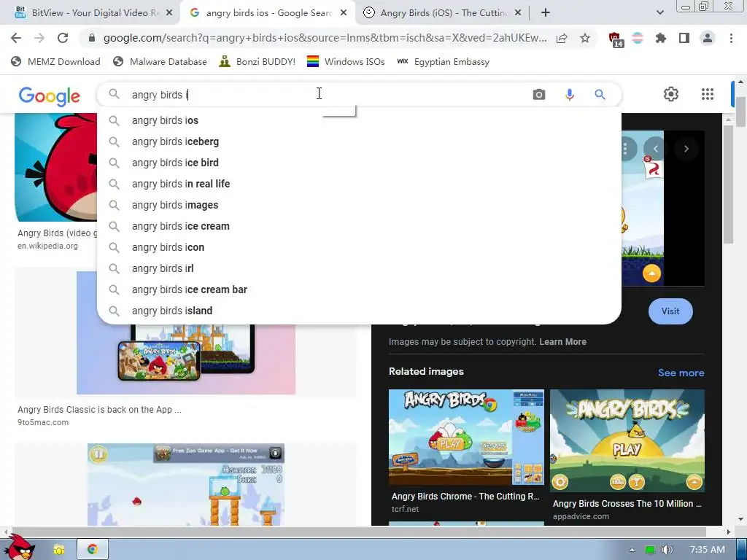Go to next image with right chevron

pyautogui.click(x=686, y=149)
